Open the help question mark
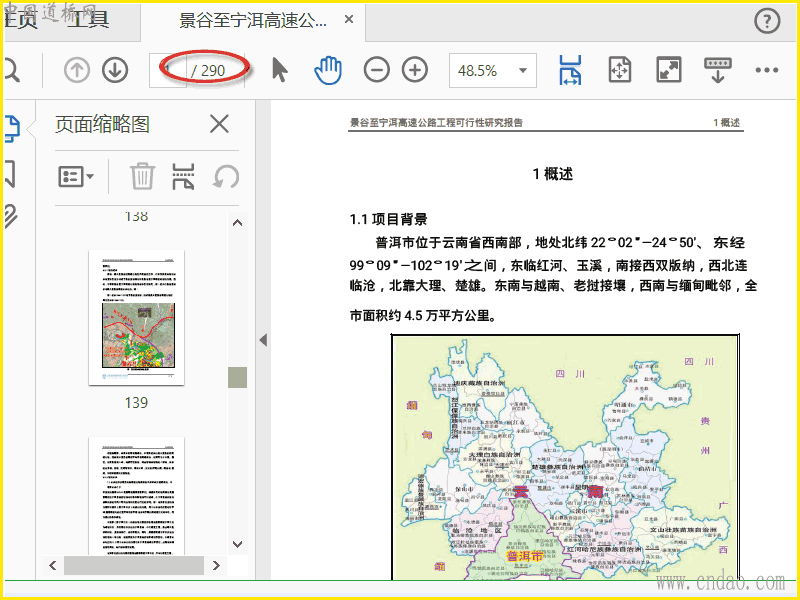800x600 pixels. (767, 21)
